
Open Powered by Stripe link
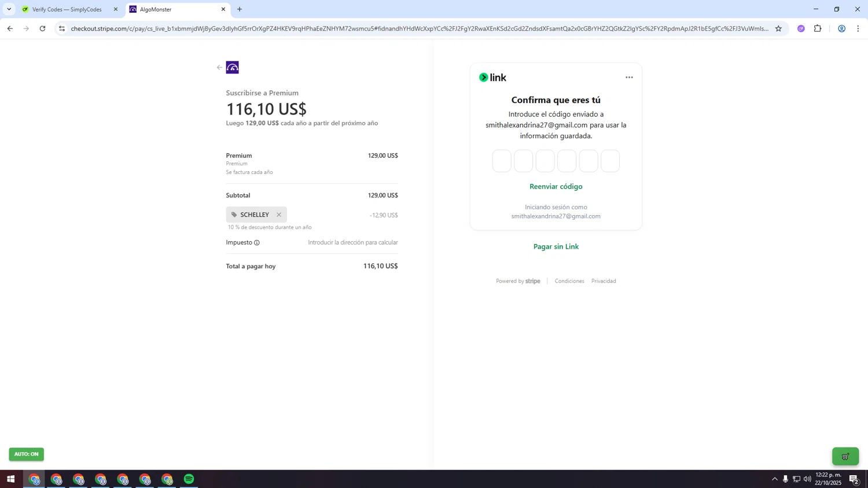pos(518,281)
